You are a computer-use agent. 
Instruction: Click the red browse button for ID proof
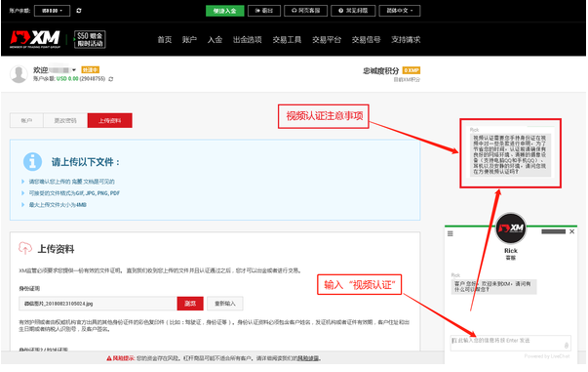coord(190,304)
